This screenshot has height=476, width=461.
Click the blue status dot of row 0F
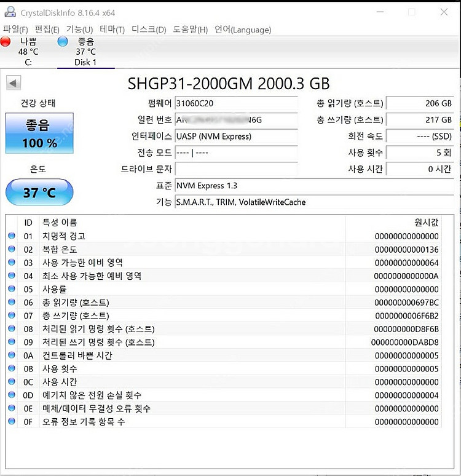(12, 421)
